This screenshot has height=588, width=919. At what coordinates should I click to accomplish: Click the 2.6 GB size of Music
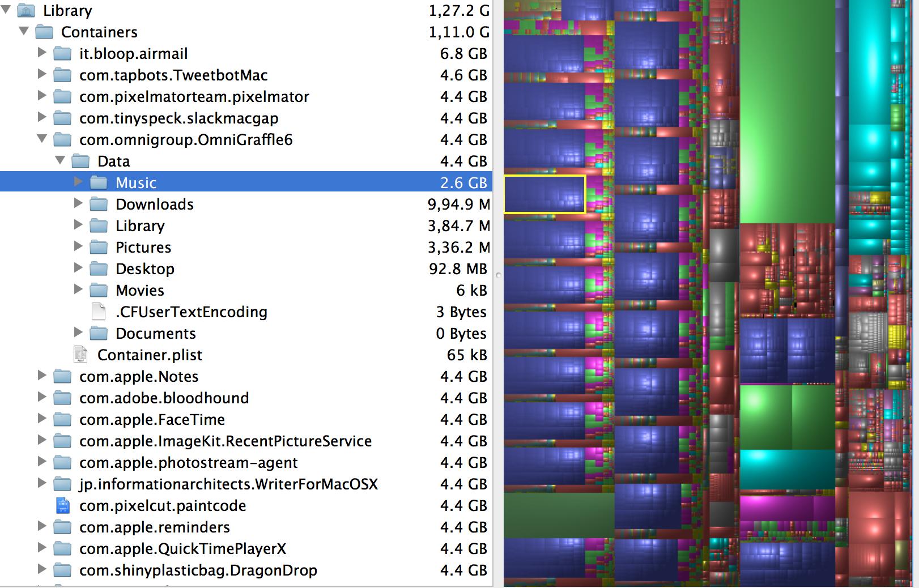click(x=463, y=183)
